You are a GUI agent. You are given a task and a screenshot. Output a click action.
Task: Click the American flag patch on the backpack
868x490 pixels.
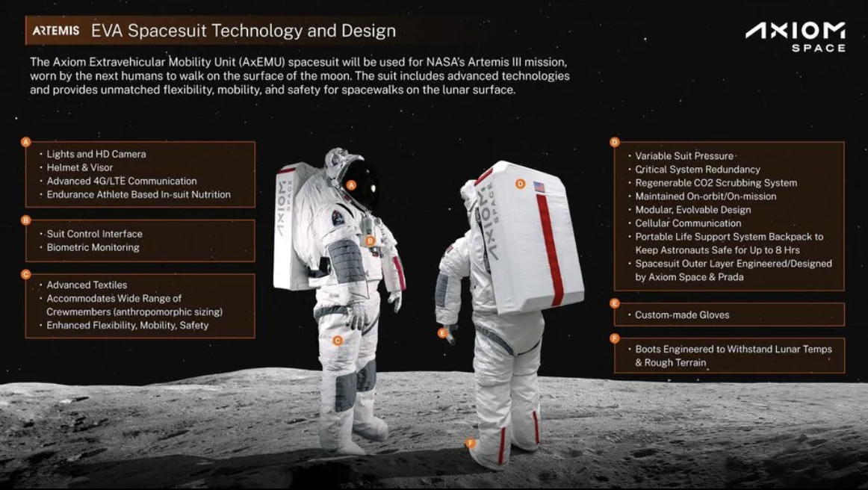pos(539,187)
